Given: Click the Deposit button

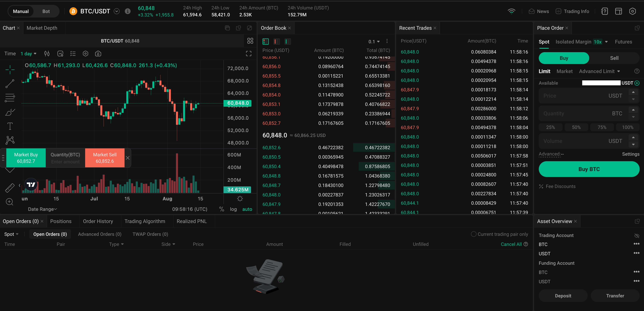Looking at the screenshot, I should tap(563, 295).
